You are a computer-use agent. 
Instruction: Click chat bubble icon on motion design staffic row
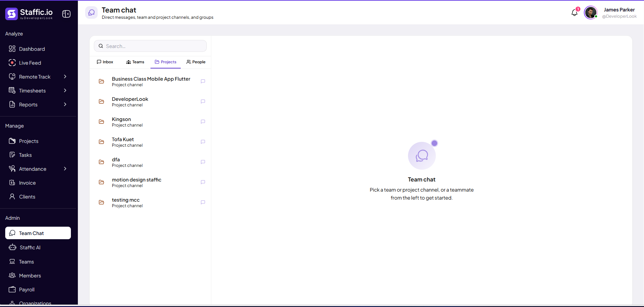pos(203,182)
